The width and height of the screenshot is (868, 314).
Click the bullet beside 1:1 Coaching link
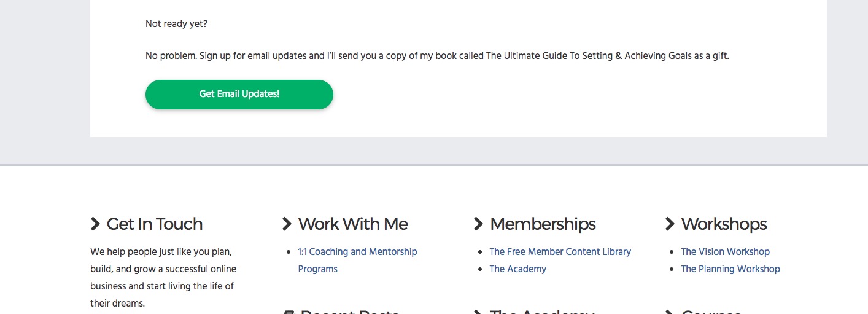coord(289,252)
